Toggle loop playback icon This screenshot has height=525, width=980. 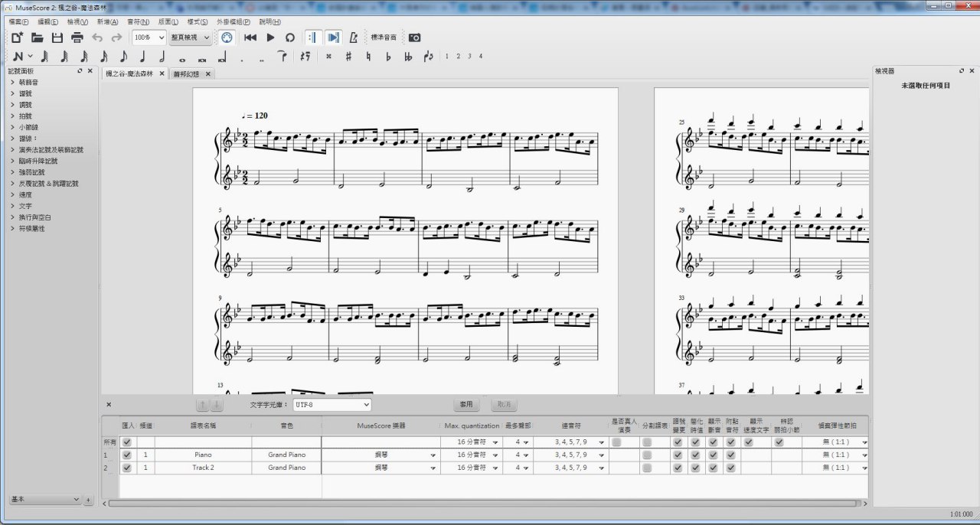[290, 37]
